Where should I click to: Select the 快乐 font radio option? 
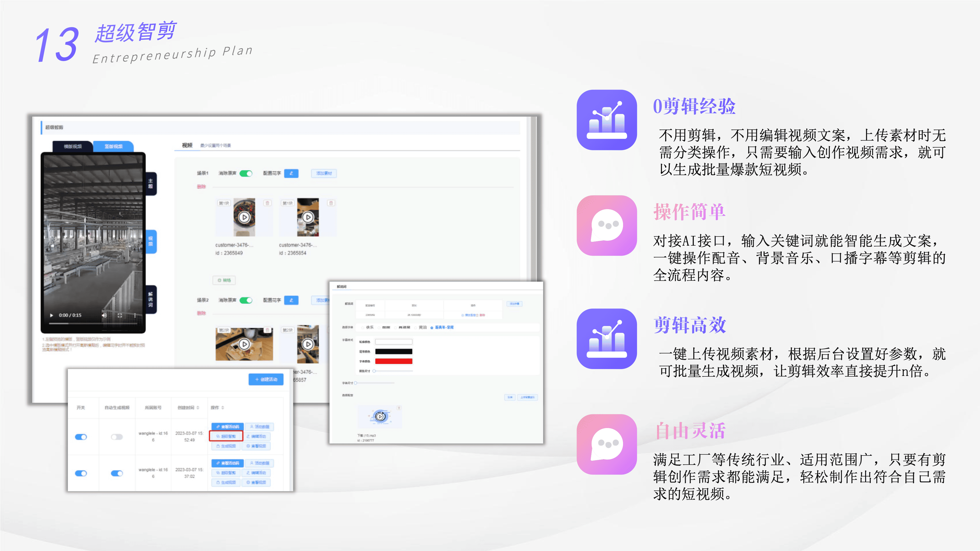[x=363, y=327]
